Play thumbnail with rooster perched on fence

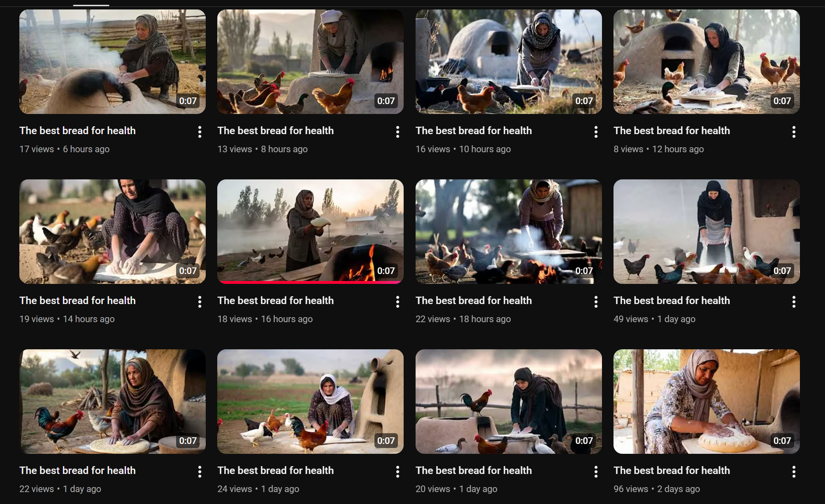(509, 402)
